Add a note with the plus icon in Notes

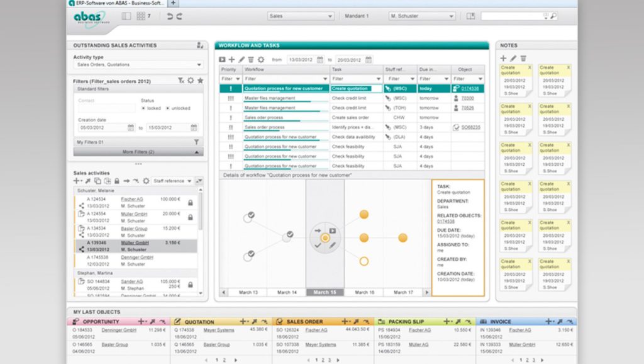tap(503, 58)
